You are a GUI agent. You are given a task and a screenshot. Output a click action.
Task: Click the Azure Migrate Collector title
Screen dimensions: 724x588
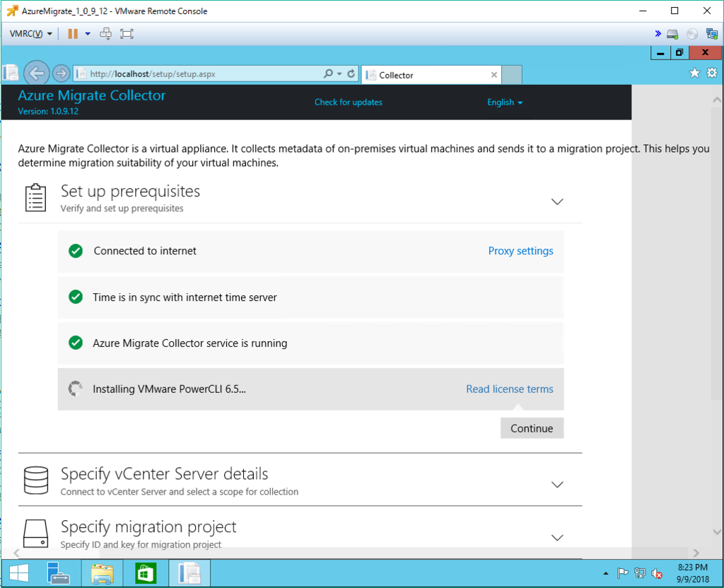coord(91,95)
